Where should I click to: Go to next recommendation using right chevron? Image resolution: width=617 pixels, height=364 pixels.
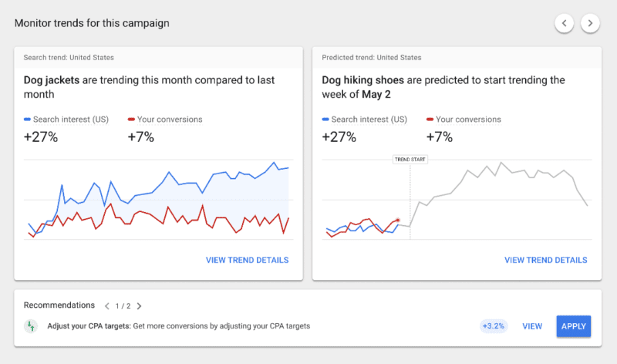click(x=139, y=306)
